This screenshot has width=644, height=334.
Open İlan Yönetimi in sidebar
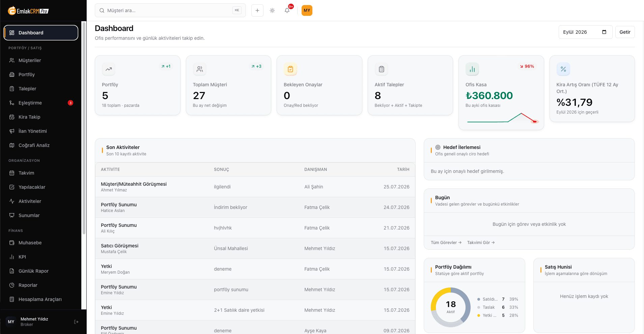[41, 131]
